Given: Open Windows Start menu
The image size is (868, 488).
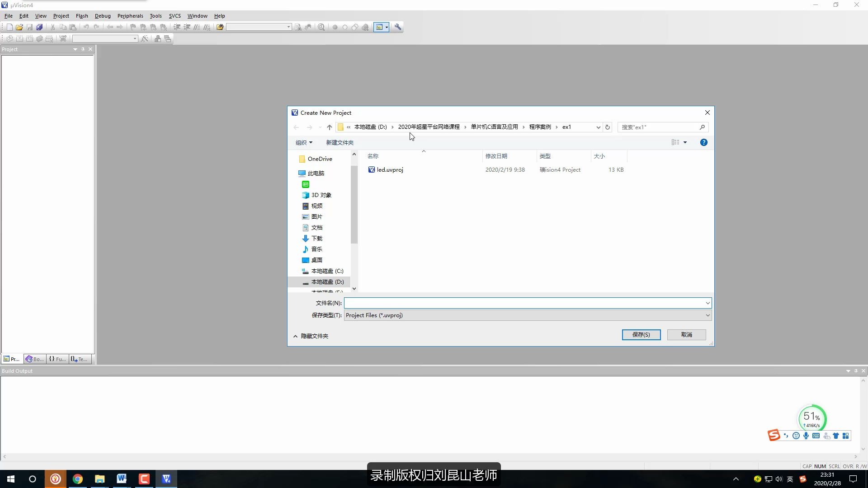Looking at the screenshot, I should (11, 479).
